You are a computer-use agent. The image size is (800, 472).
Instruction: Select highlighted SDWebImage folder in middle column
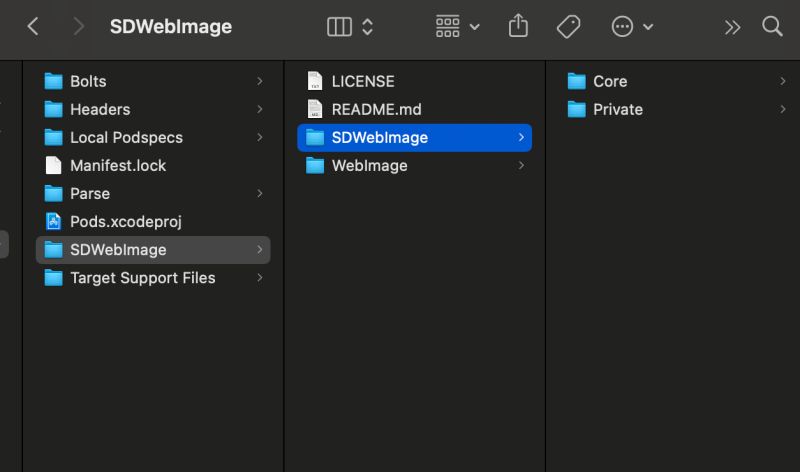[414, 138]
